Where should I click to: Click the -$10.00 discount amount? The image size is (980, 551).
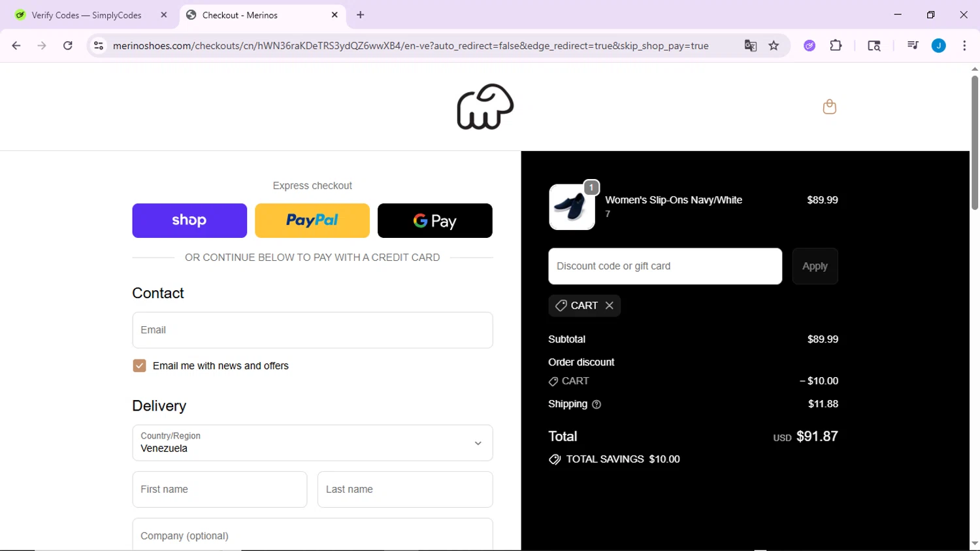coord(819,381)
